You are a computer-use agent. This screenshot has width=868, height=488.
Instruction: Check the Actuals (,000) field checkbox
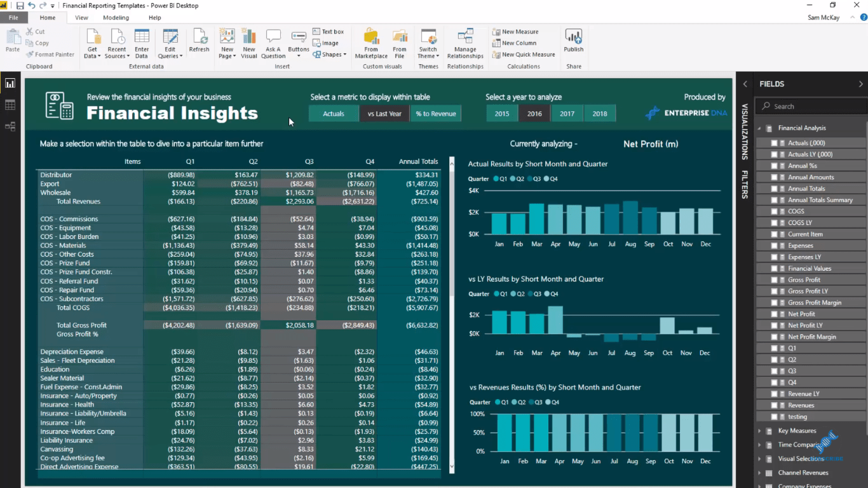point(774,143)
